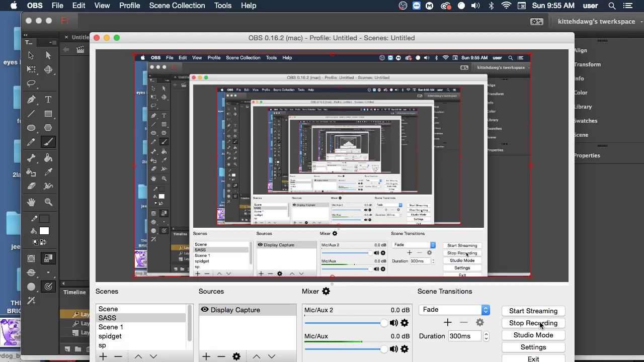
Task: Open the Edit menu
Action: click(78, 6)
